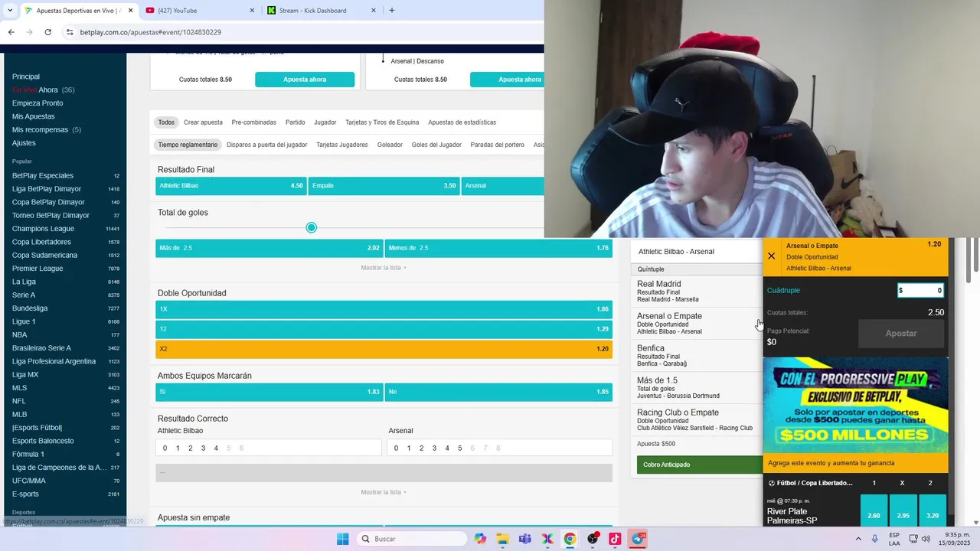The height and width of the screenshot is (551, 980).
Task: Open En Vivo Ahora section
Action: click(x=43, y=90)
